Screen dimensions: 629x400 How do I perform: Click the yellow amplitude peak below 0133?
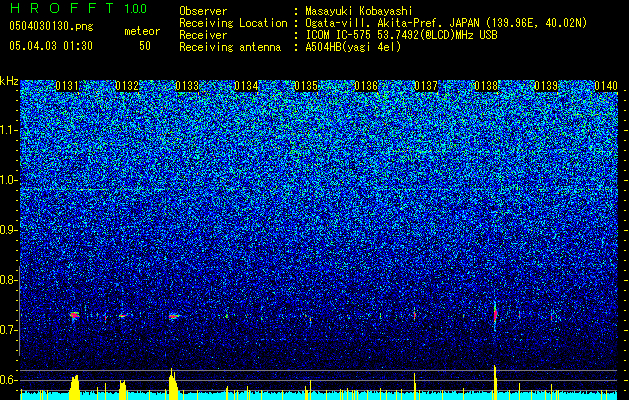[173, 384]
